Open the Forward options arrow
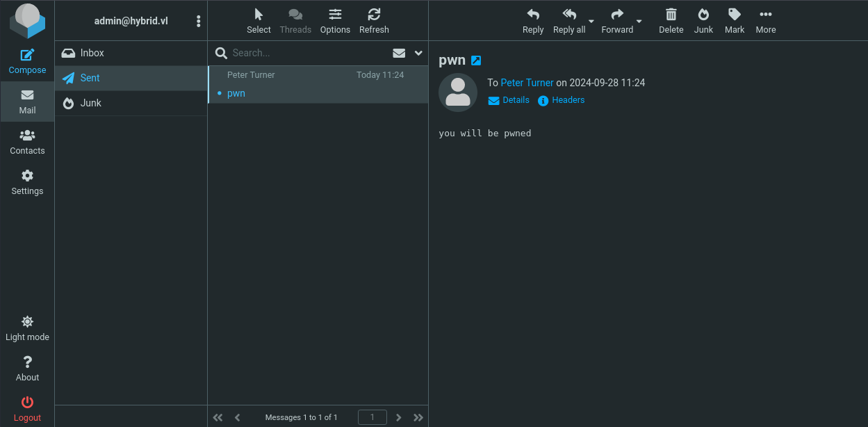Image resolution: width=868 pixels, height=427 pixels. pos(639,21)
